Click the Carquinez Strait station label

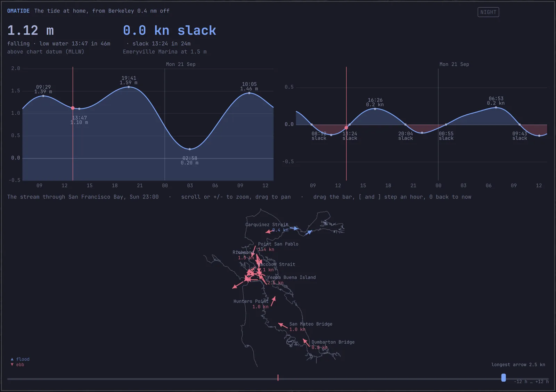click(267, 224)
